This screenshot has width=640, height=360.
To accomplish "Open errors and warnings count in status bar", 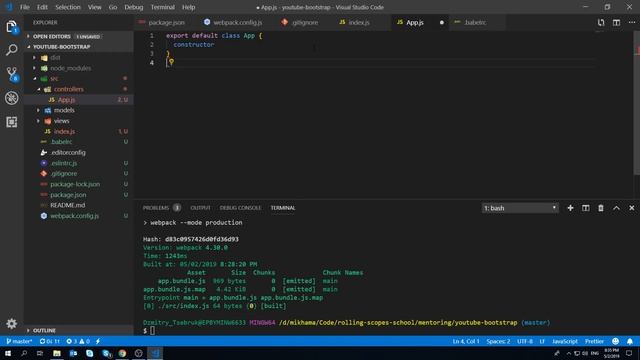I will 78,341.
